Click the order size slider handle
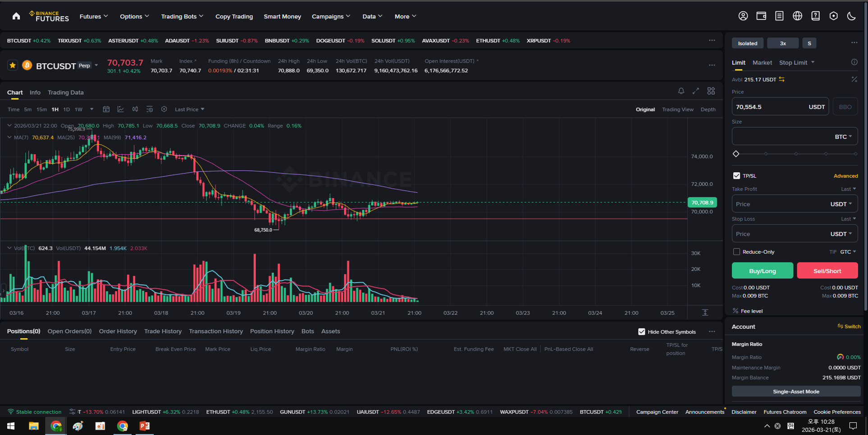 pos(736,154)
